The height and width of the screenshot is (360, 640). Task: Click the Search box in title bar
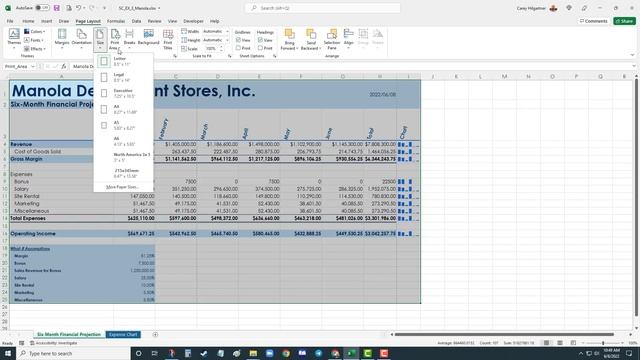(322, 8)
